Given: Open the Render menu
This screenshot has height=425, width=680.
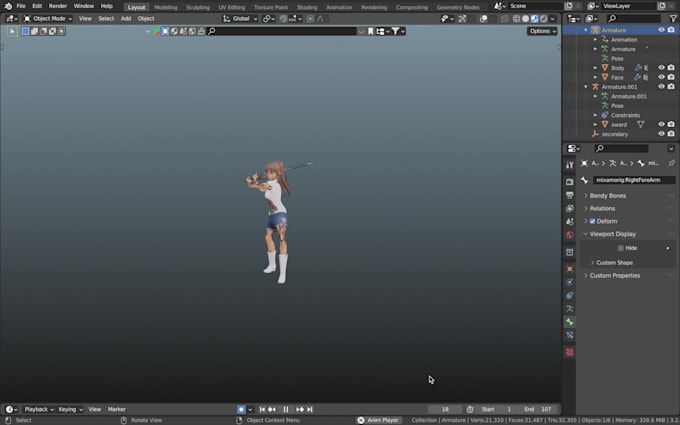Looking at the screenshot, I should [58, 6].
